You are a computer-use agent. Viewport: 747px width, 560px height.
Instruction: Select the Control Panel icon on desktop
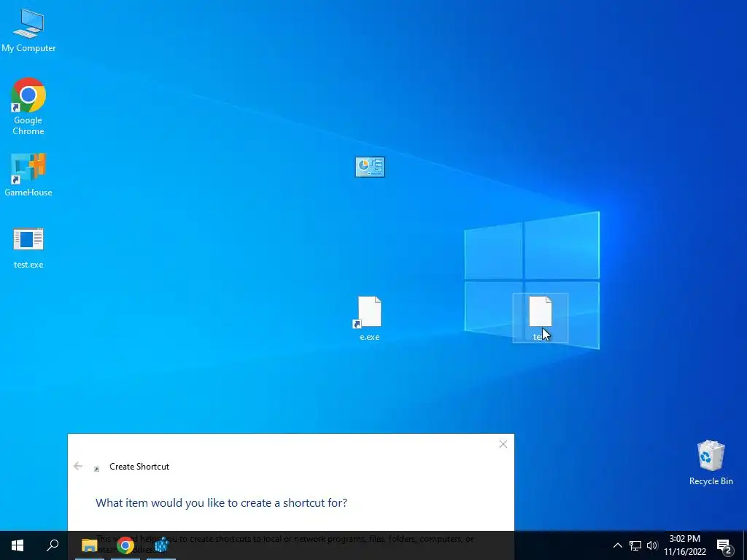pos(370,167)
